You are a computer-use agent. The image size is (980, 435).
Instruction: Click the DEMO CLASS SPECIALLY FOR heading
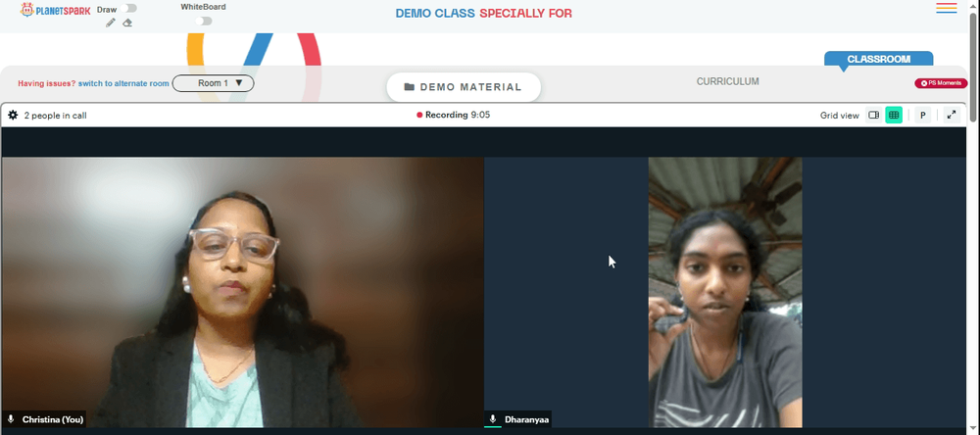[x=484, y=13]
